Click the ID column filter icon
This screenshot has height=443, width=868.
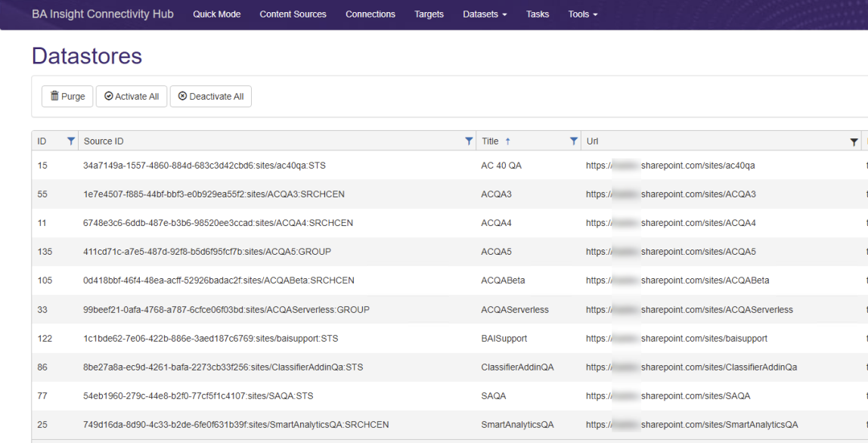click(71, 141)
